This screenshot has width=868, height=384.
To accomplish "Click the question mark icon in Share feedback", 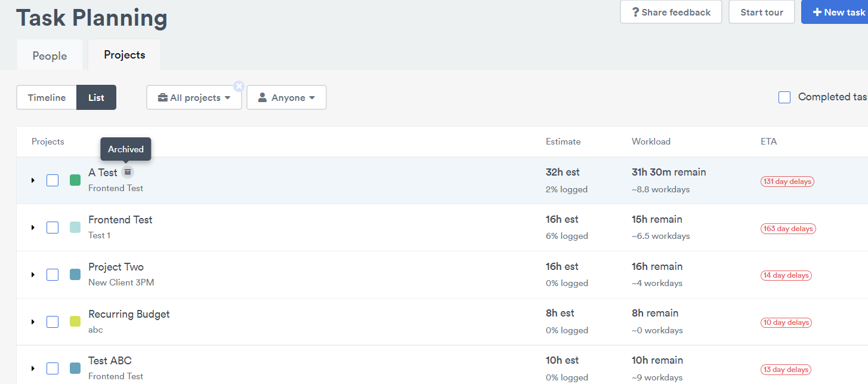I will (635, 11).
